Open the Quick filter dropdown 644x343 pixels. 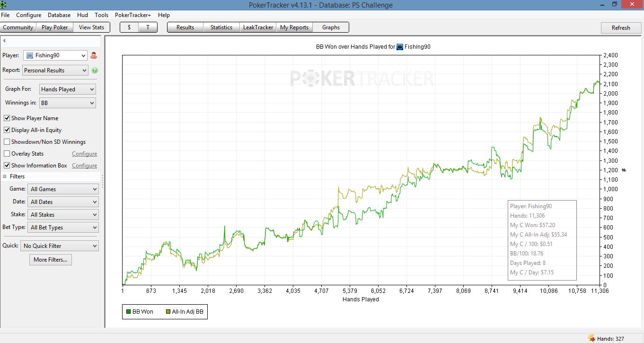tap(60, 246)
